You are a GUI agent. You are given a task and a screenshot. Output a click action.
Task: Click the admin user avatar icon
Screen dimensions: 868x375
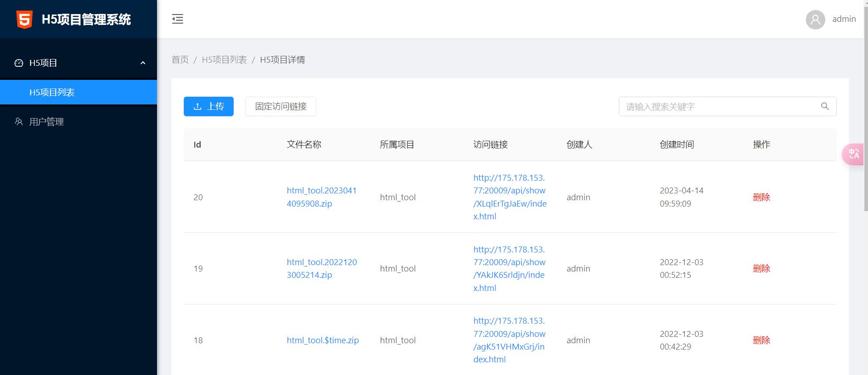pyautogui.click(x=815, y=20)
